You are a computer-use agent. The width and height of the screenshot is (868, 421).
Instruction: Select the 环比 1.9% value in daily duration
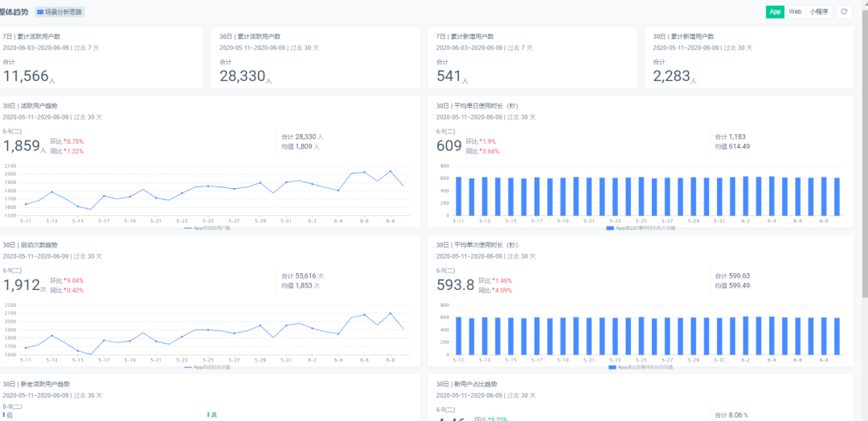pos(481,141)
